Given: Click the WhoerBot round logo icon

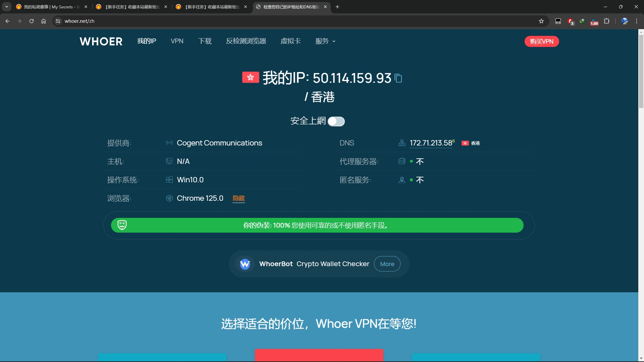Looking at the screenshot, I should coord(245,264).
